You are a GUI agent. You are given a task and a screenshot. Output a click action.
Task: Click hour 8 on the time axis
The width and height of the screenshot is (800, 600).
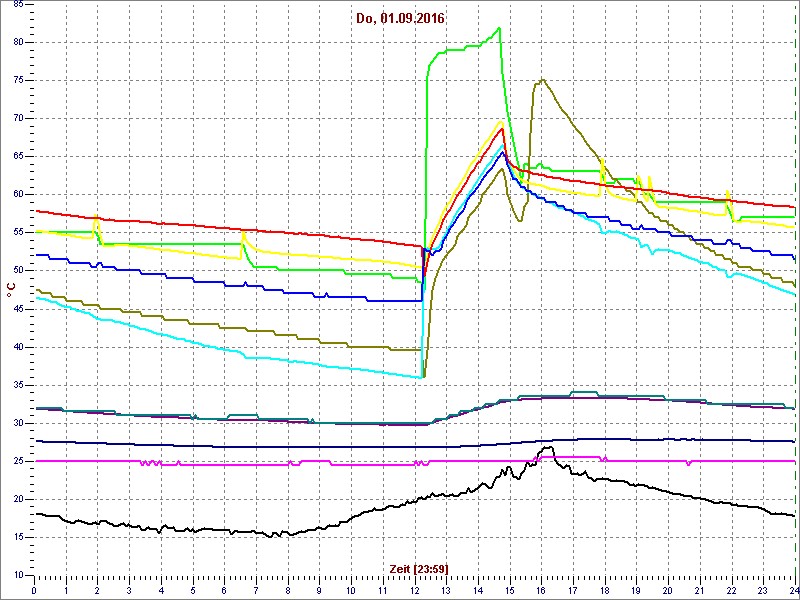288,591
